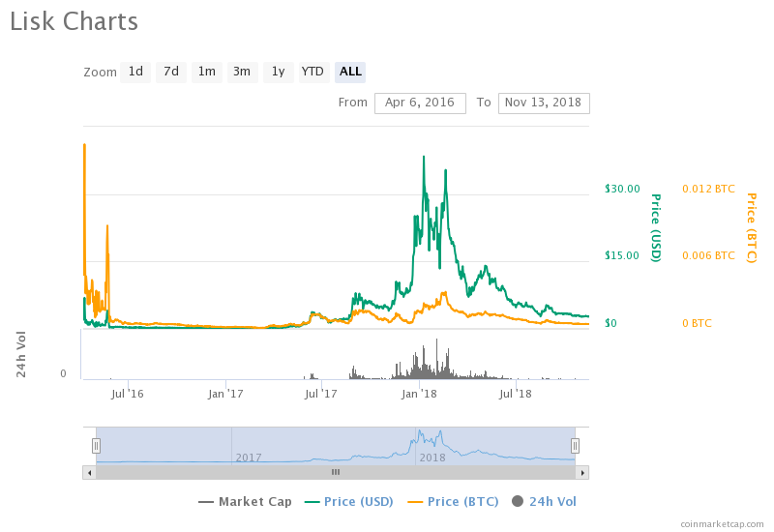This screenshot has width=774, height=532.
Task: Toggle the Price (USD) series in the legend
Action: tap(348, 502)
